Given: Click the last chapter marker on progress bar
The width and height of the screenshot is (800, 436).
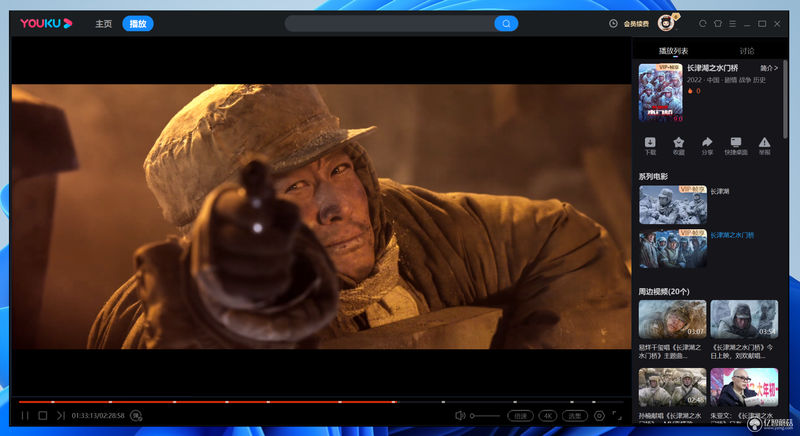Looking at the screenshot, I should pyautogui.click(x=594, y=402).
